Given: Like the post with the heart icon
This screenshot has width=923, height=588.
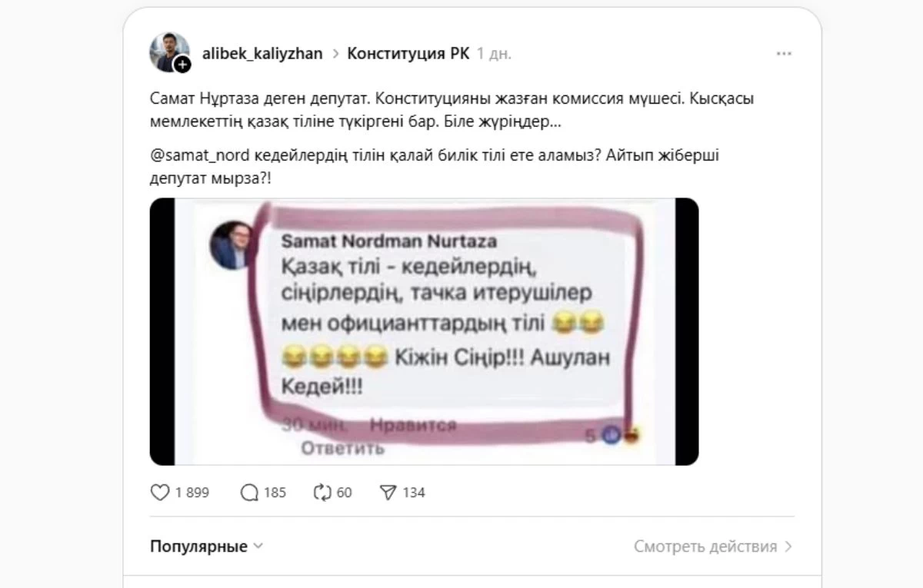Looking at the screenshot, I should click(160, 493).
